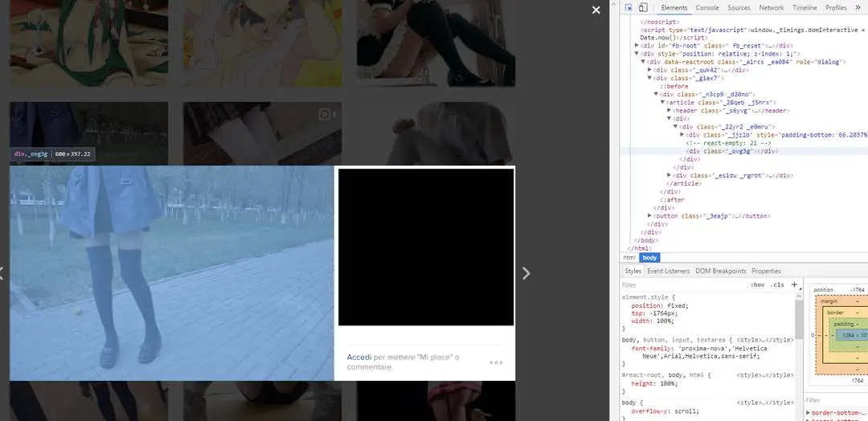
Task: Toggle the .cls class editor
Action: pyautogui.click(x=778, y=285)
